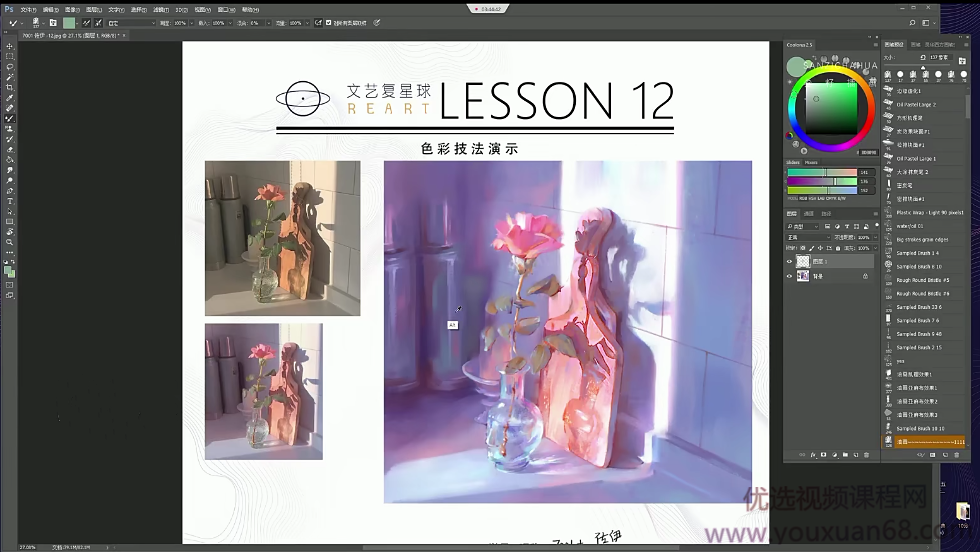This screenshot has height=552, width=980.
Task: Select the Zoom tool
Action: click(9, 243)
